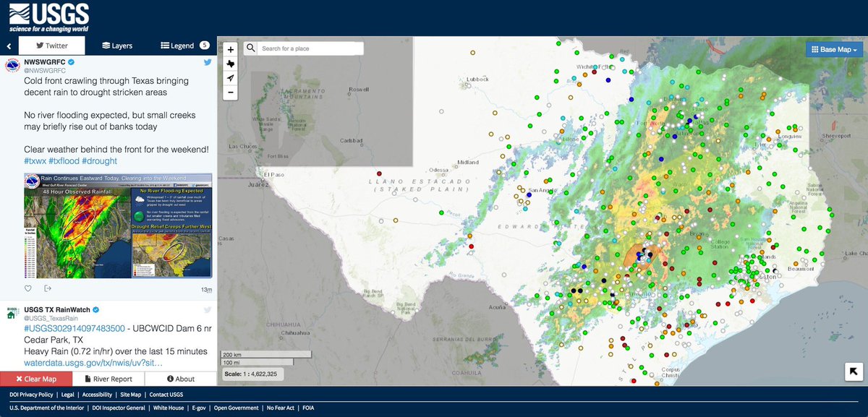Screen dimensions: 868x417
Task: Open hashtag #USGS302914097483500
Action: point(75,327)
